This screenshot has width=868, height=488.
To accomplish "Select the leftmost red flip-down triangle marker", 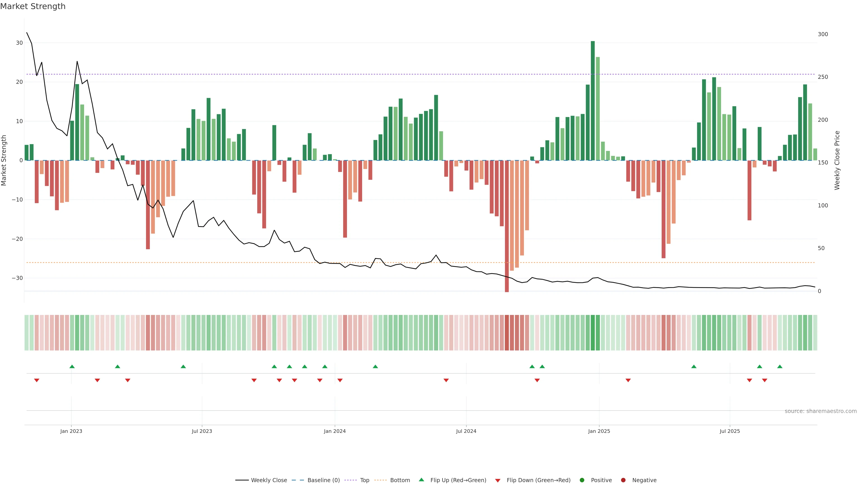I will tap(37, 380).
